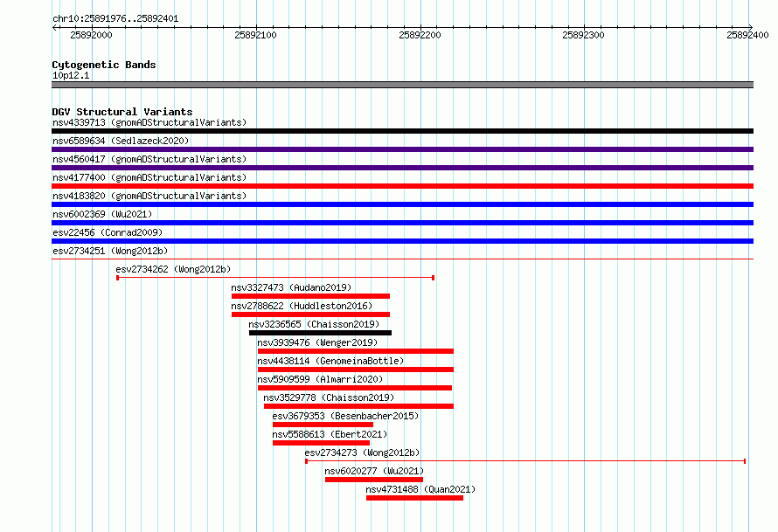Screen dimensions: 778x532
Task: Open variant nsv2788622 (Huddleston2016) label
Action: [x=302, y=306]
